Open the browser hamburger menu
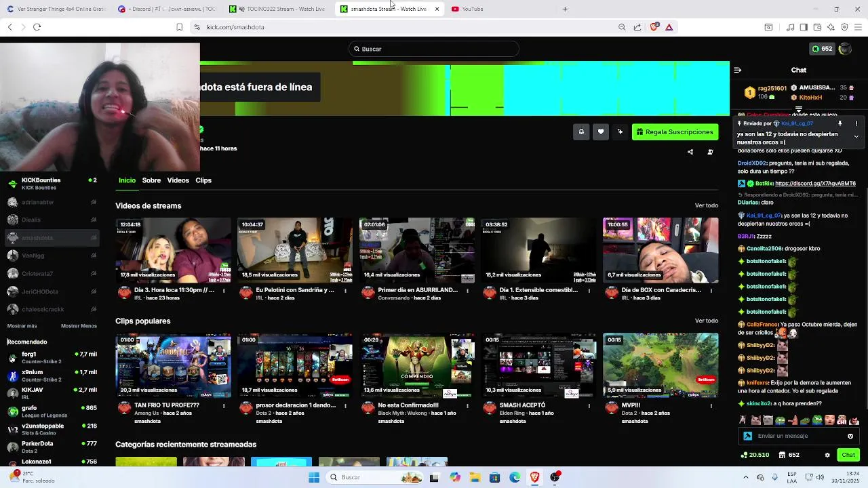This screenshot has width=868, height=488. (x=858, y=27)
